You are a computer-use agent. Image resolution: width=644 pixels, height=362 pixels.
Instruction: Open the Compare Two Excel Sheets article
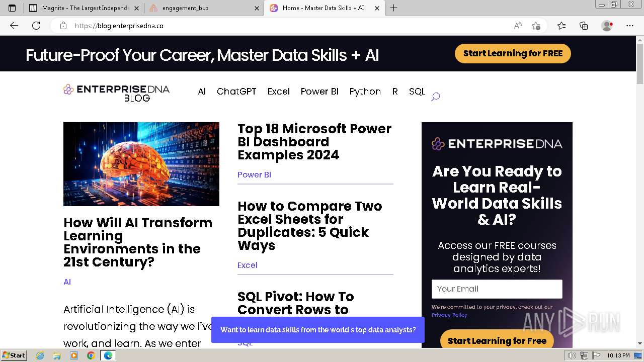pyautogui.click(x=310, y=226)
